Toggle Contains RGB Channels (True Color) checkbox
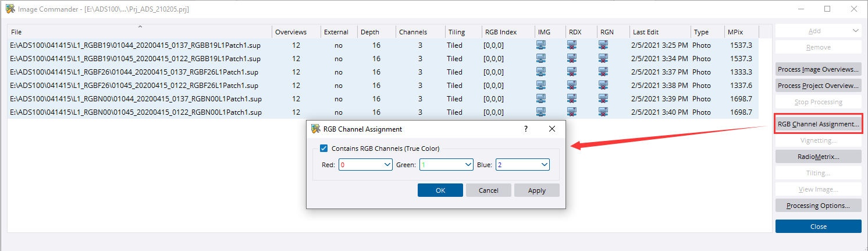The width and height of the screenshot is (868, 251). click(324, 149)
